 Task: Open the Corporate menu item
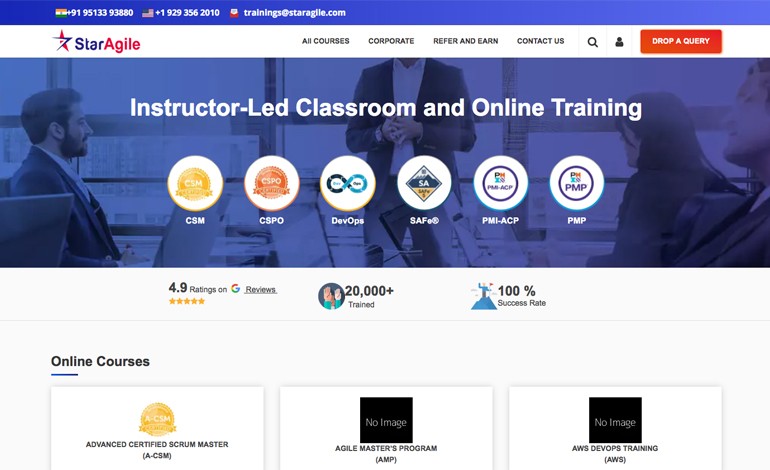pos(391,41)
